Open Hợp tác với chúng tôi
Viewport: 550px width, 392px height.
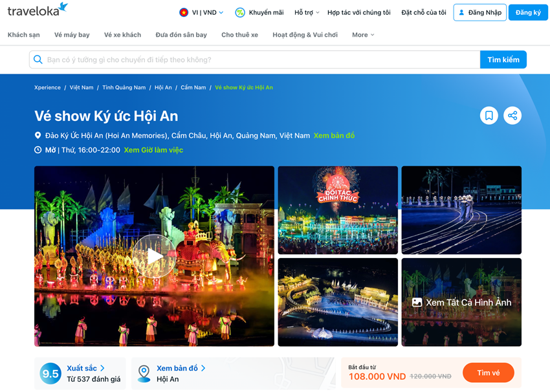point(359,13)
